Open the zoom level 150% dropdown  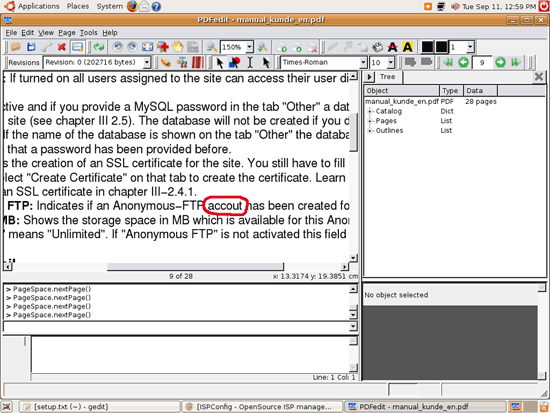(249, 47)
